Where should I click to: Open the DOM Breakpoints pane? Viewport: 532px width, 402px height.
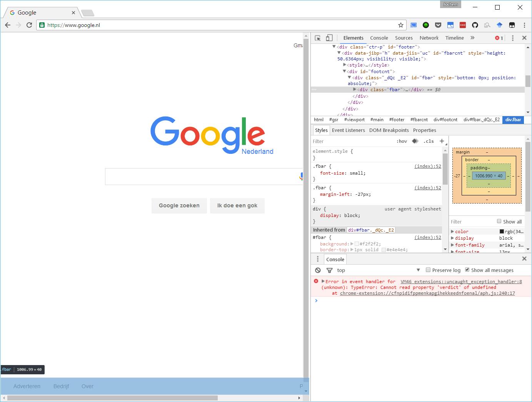click(389, 130)
